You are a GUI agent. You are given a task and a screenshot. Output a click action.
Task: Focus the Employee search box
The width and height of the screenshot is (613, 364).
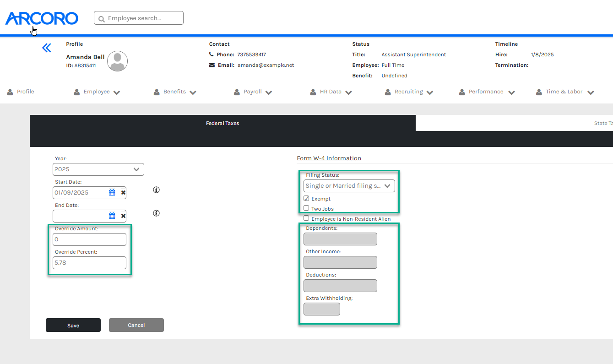pos(139,18)
